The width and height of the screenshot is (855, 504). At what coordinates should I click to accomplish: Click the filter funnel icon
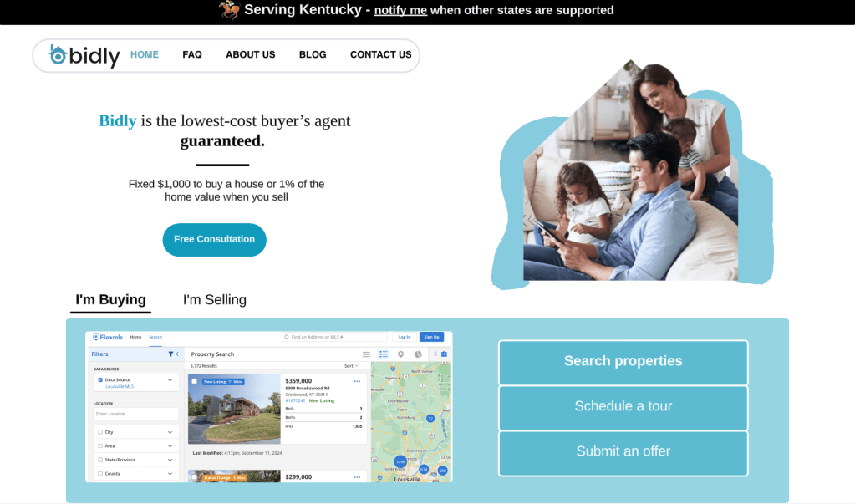[x=170, y=354]
